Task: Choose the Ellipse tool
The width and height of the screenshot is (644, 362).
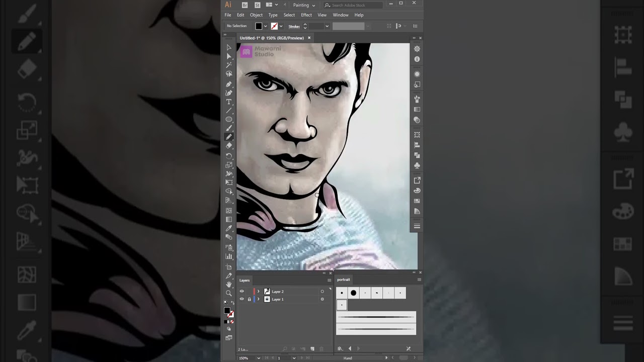Action: click(x=229, y=120)
